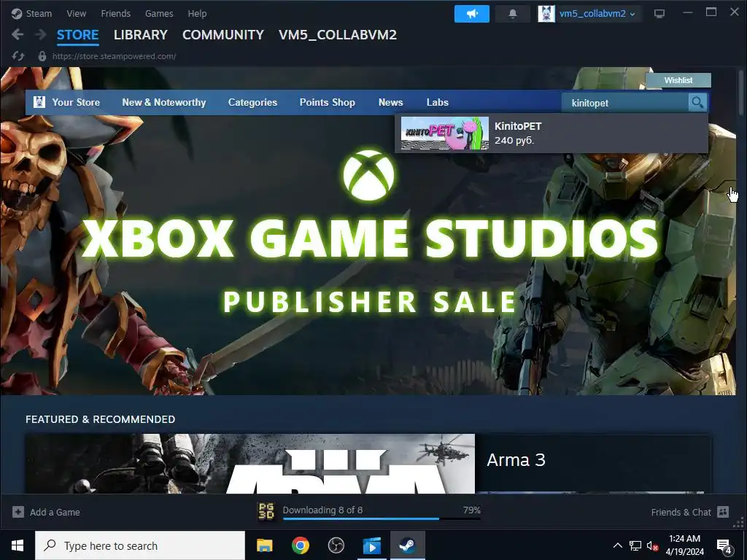
Task: Open the Labs link
Action: (438, 102)
